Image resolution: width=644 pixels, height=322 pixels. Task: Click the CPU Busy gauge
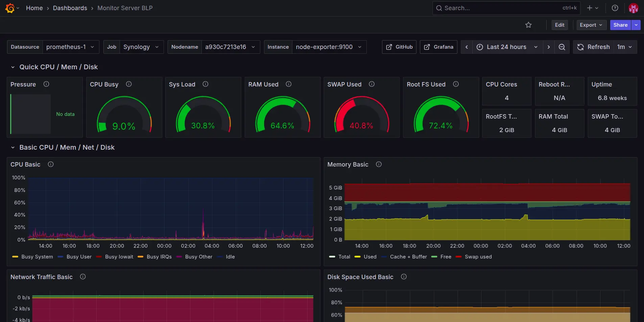[124, 114]
